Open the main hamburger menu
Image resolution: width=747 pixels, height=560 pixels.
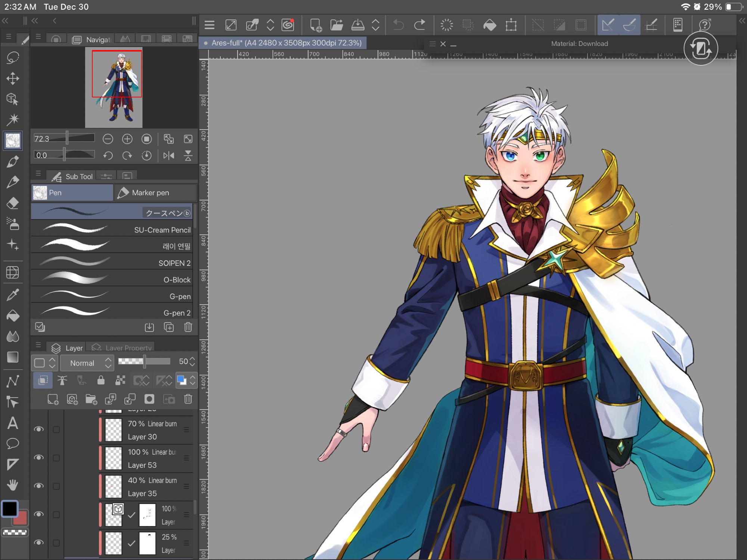click(x=210, y=25)
